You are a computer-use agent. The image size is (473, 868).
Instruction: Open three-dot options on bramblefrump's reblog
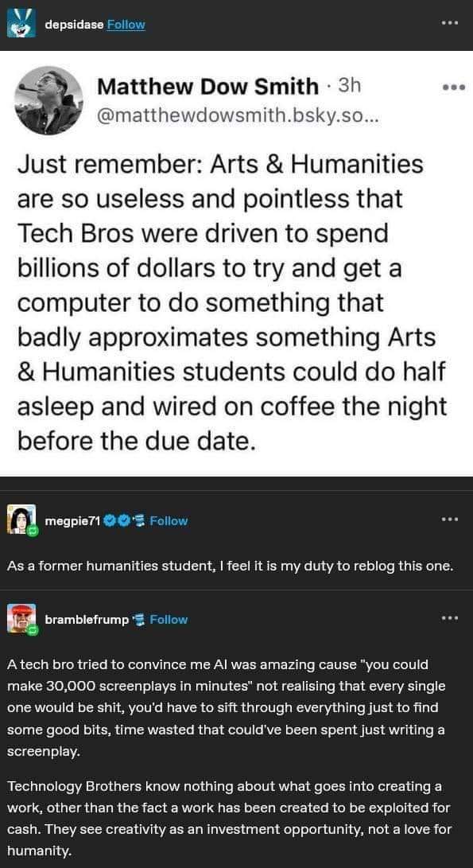coord(450,618)
